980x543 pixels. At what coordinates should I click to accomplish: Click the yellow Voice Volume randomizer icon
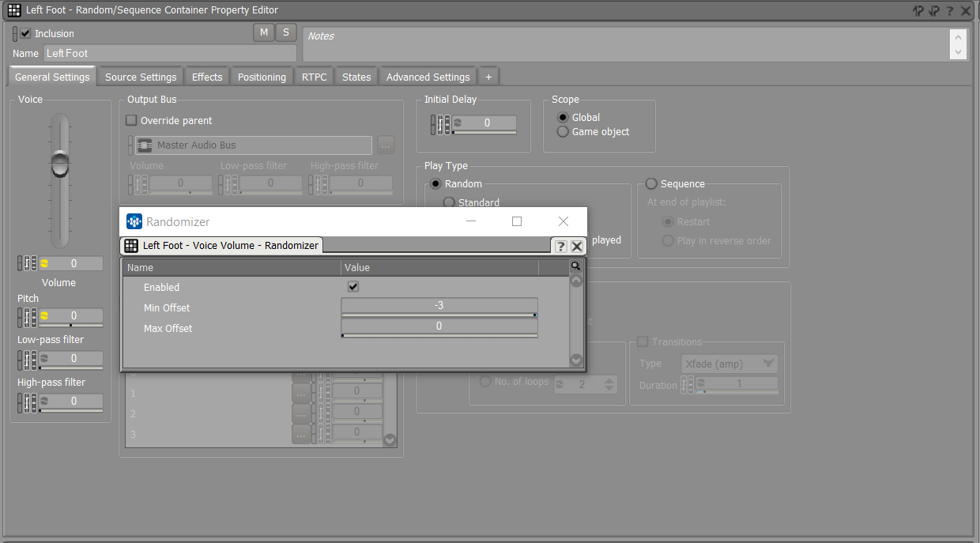pyautogui.click(x=44, y=263)
